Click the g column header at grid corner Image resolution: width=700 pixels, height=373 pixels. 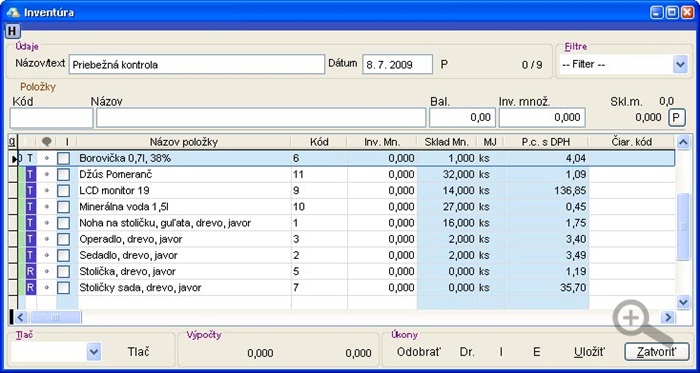(x=12, y=142)
